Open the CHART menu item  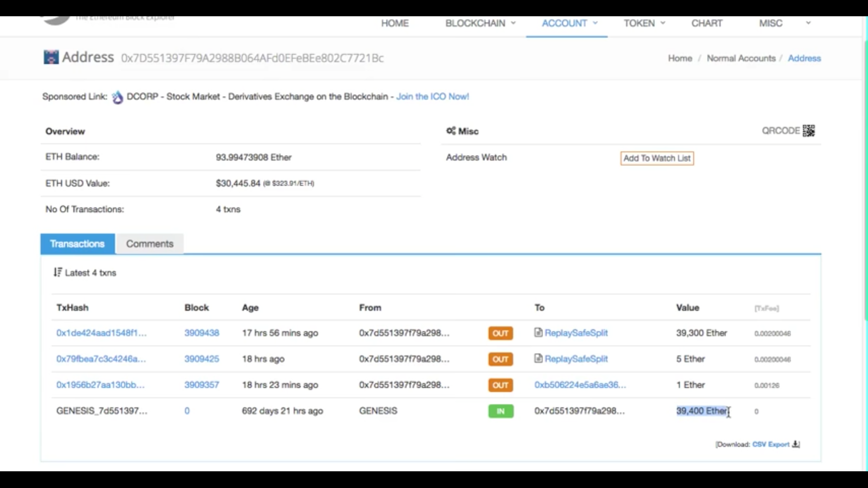tap(707, 23)
